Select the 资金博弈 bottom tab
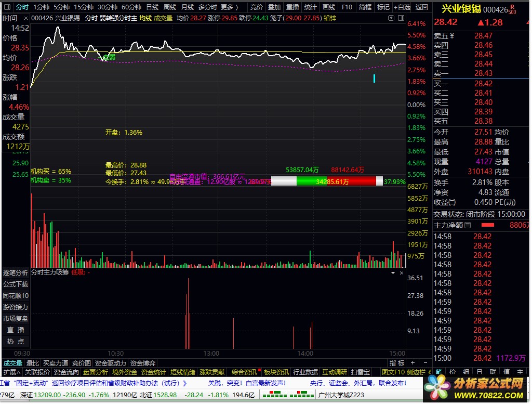This screenshot has height=404, width=532. [143, 363]
